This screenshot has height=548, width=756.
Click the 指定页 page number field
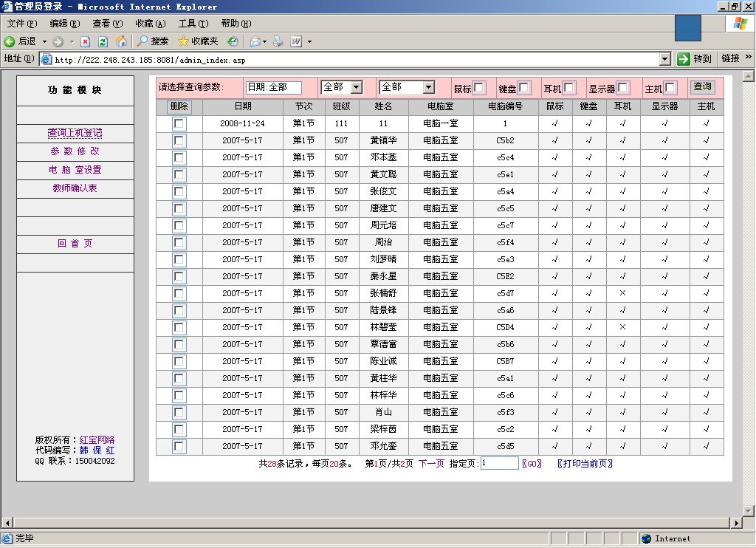point(500,464)
